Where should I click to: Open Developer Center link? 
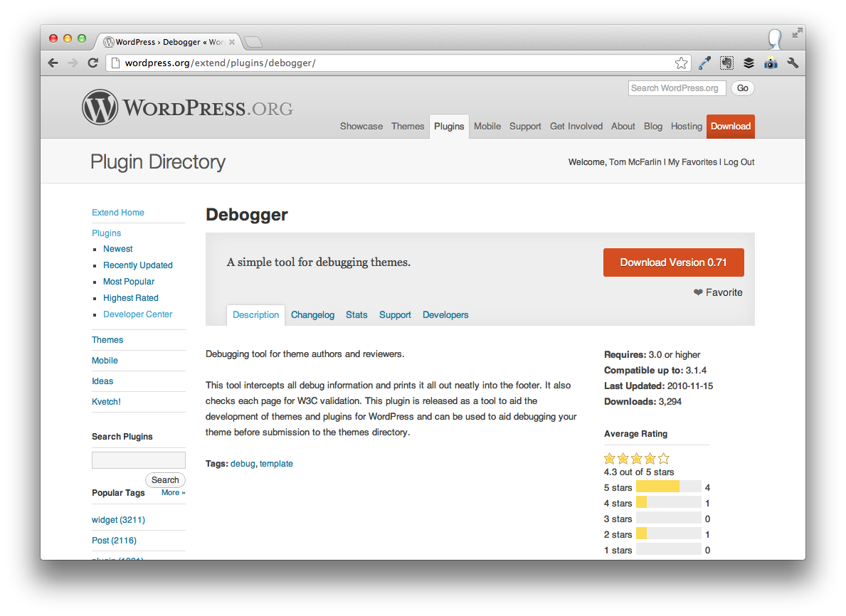tap(137, 314)
